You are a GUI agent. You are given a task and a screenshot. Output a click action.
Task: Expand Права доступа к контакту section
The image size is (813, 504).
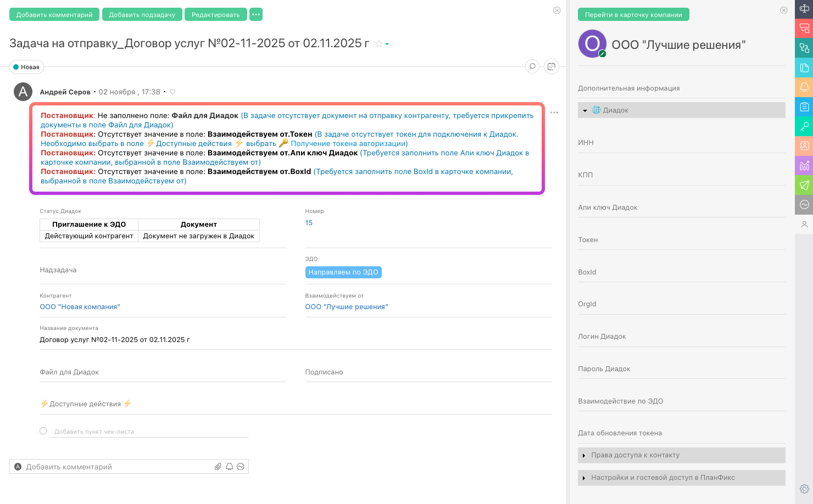[x=584, y=456]
